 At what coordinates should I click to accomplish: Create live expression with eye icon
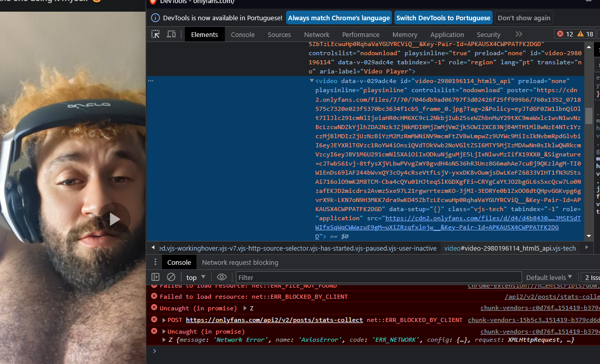221,277
